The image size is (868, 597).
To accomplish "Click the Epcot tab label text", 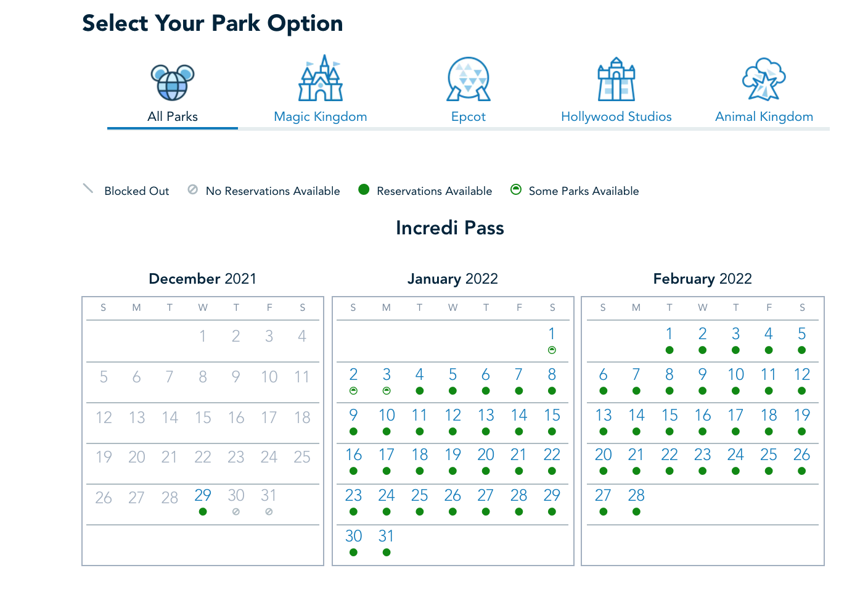I will 468,117.
